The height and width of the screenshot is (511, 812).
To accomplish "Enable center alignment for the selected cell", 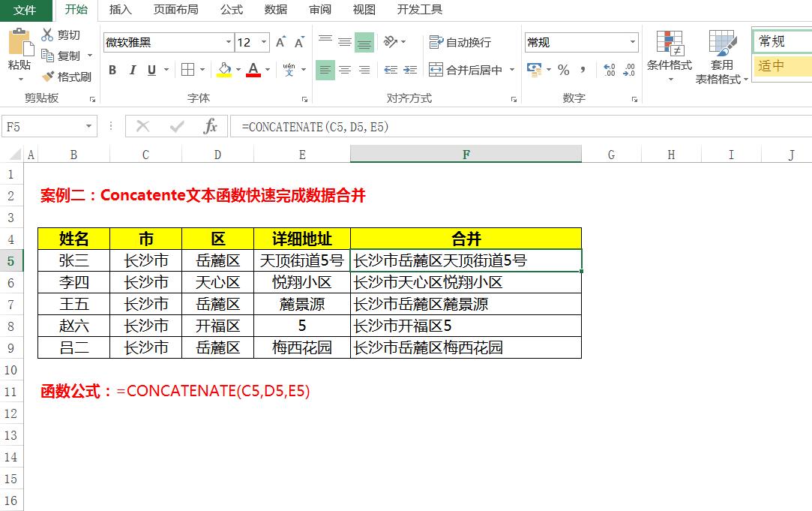I will 344,70.
